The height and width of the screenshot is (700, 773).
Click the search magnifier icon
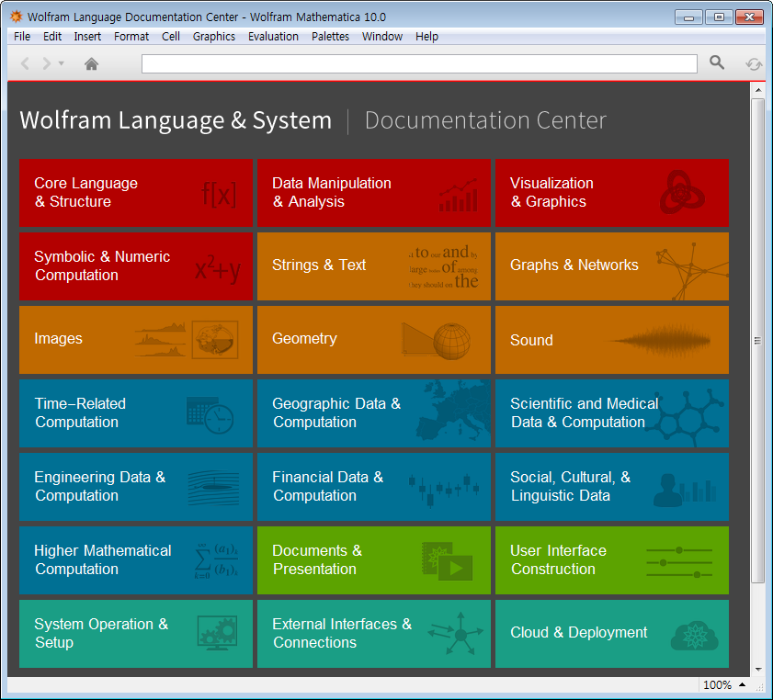coord(717,62)
